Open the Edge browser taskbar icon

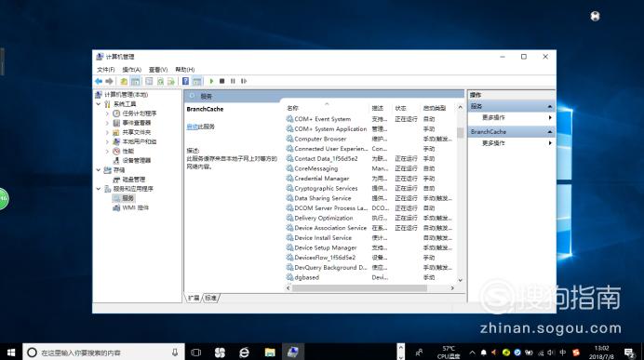(x=245, y=353)
